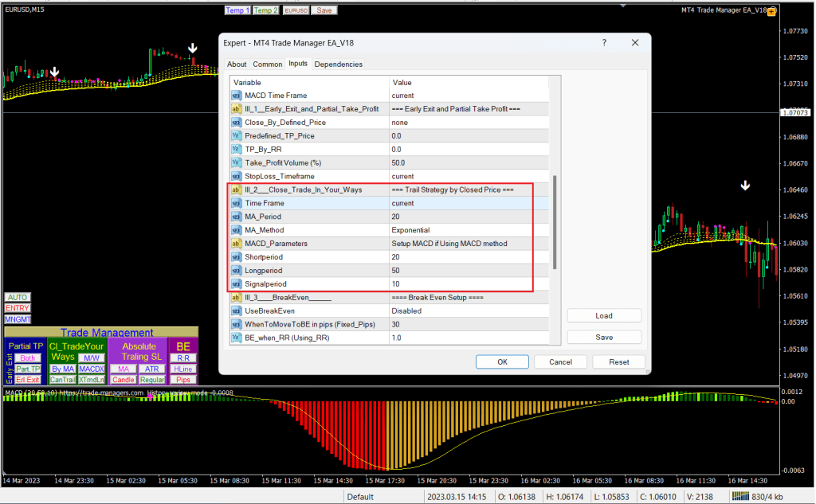This screenshot has width=816, height=504.
Task: Open the MA_Method value Exponential dropdown
Action: point(461,230)
